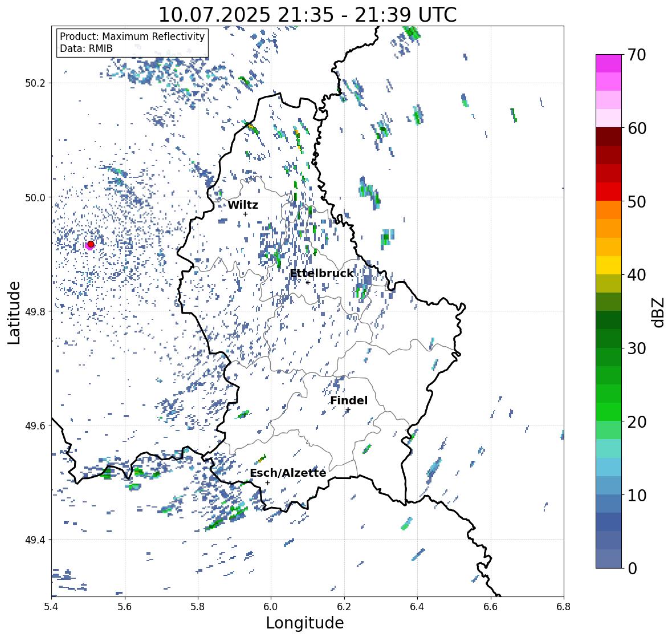Click the latitude tick label 49.4

tap(35, 539)
